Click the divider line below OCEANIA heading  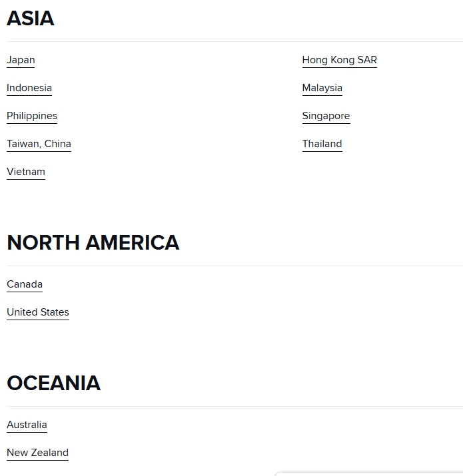233,406
